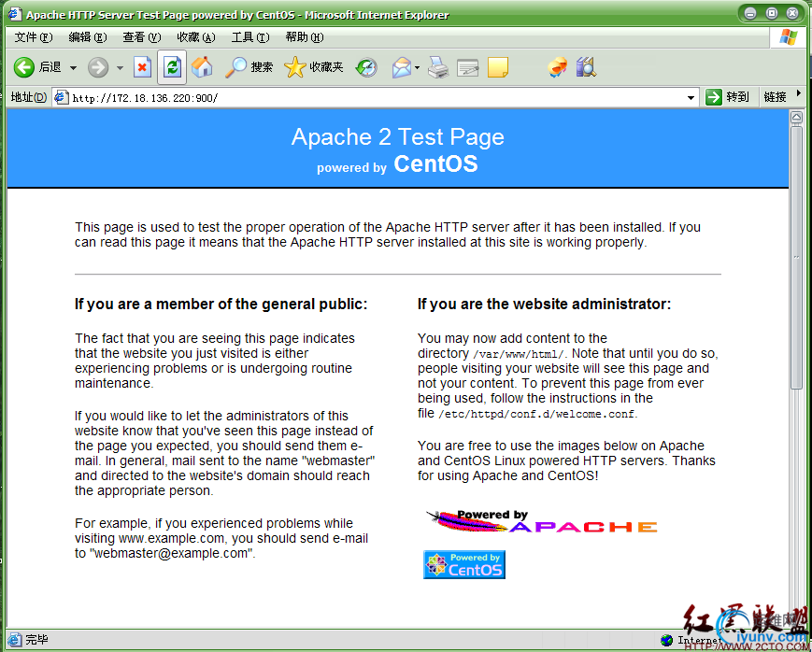The width and height of the screenshot is (812, 652).
Task: Open the 帮助(H) menu
Action: click(x=305, y=37)
